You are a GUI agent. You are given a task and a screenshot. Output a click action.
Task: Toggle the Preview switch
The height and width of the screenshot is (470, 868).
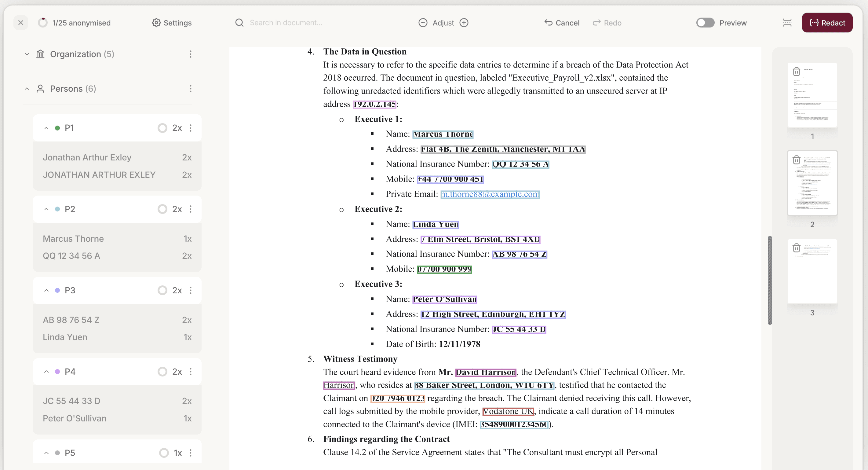(705, 23)
